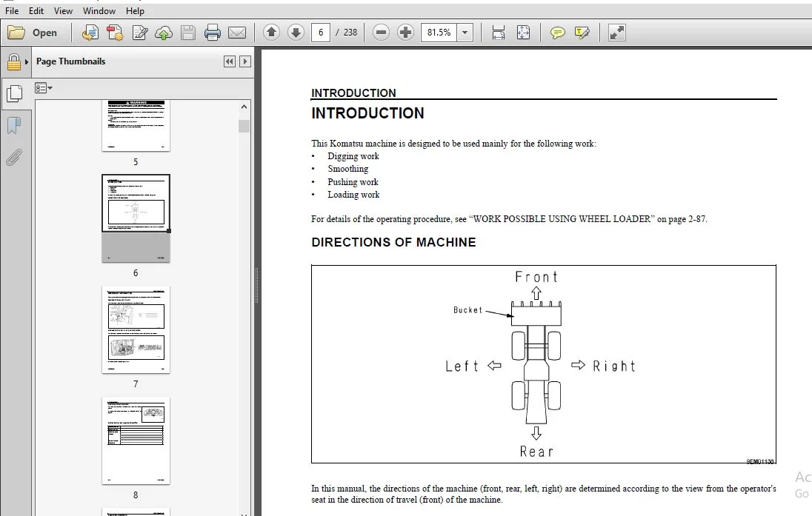Click the 'Smoothing' bullet text
The height and width of the screenshot is (516, 812).
348,169
